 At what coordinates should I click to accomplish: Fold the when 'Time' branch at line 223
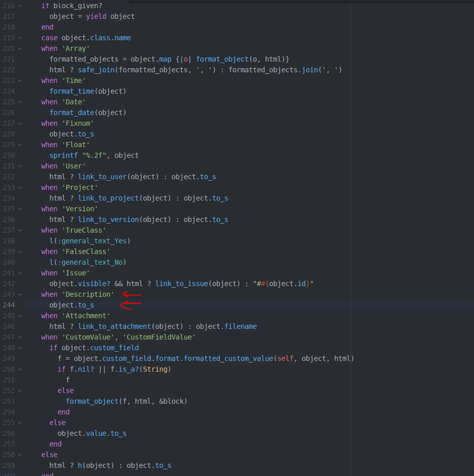coord(19,81)
